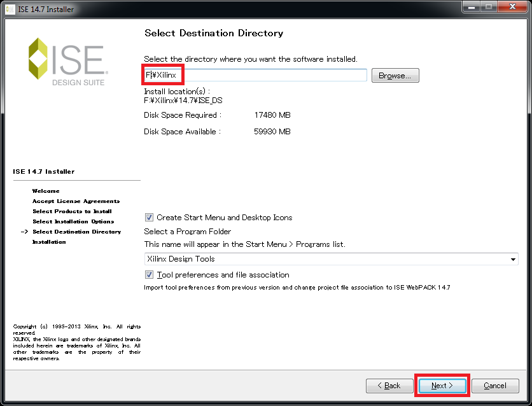Select the Welcome step in sidebar
Image resolution: width=532 pixels, height=406 pixels.
click(46, 191)
